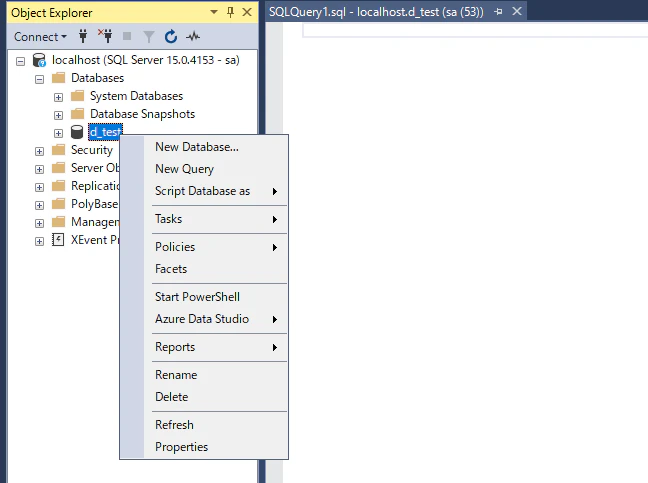Expand the Server Objects node

[39, 169]
